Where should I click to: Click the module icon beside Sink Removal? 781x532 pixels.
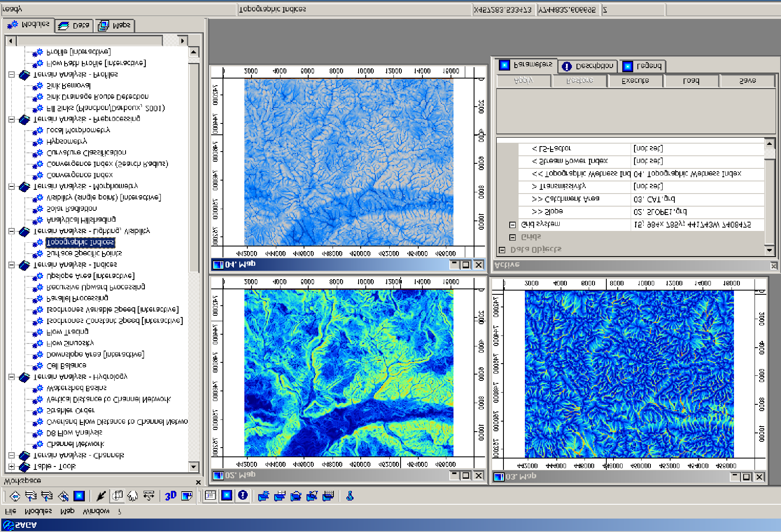pyautogui.click(x=38, y=86)
